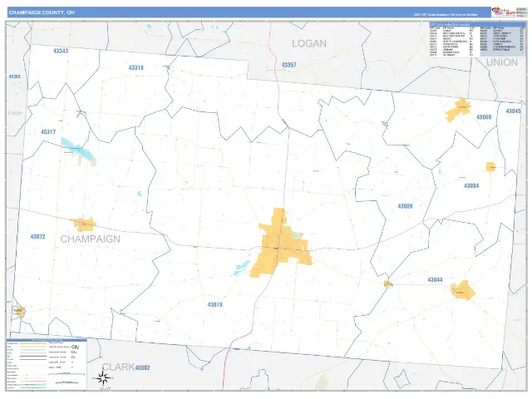The image size is (532, 399).
Task: Select ZIP code label 43078
Action: [214, 304]
